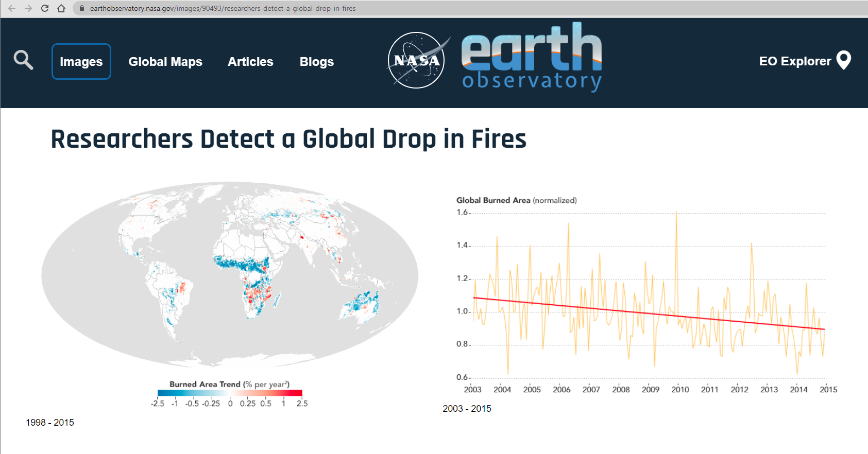Reload the page with refresh icon
The height and width of the screenshot is (454, 868).
[x=45, y=8]
